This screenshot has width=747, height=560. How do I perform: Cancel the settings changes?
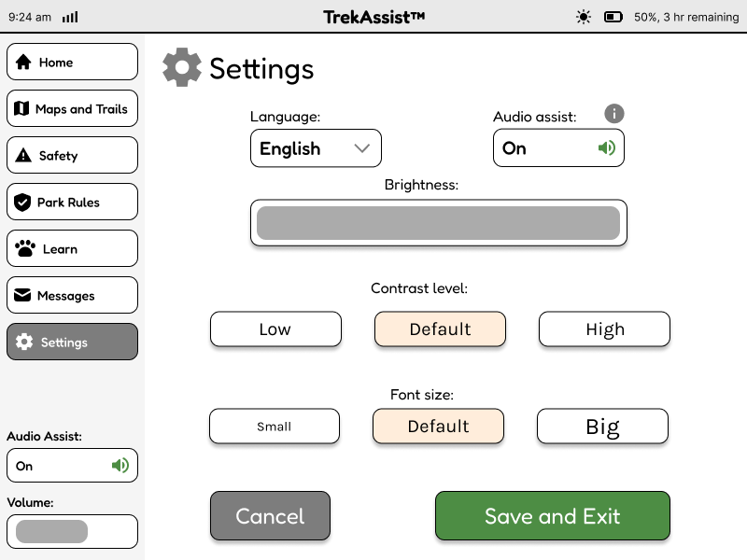(270, 516)
